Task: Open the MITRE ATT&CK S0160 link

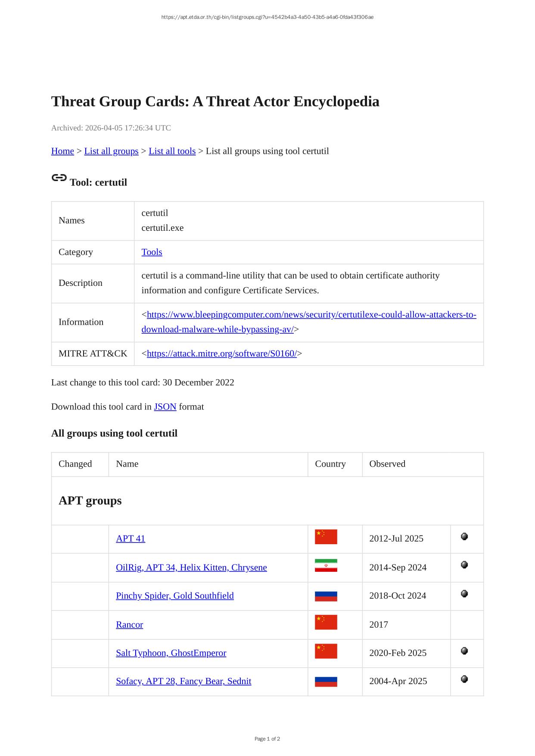Action: point(221,353)
